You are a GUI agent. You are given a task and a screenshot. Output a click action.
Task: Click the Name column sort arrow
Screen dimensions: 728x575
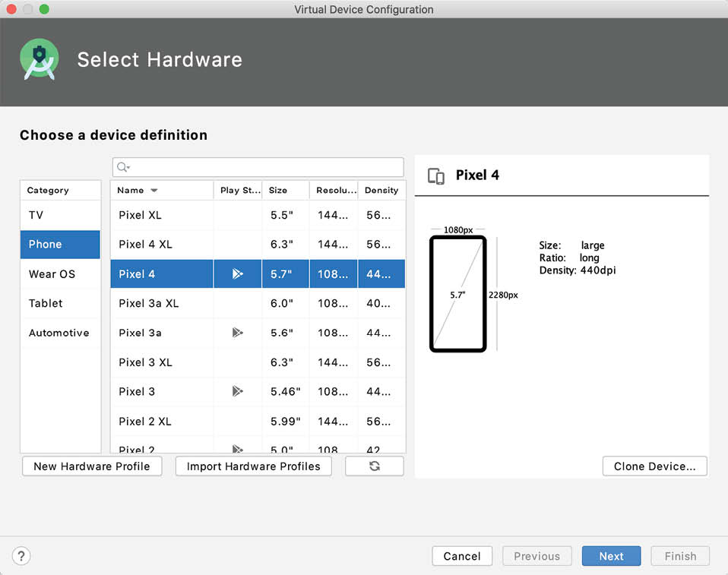(154, 191)
